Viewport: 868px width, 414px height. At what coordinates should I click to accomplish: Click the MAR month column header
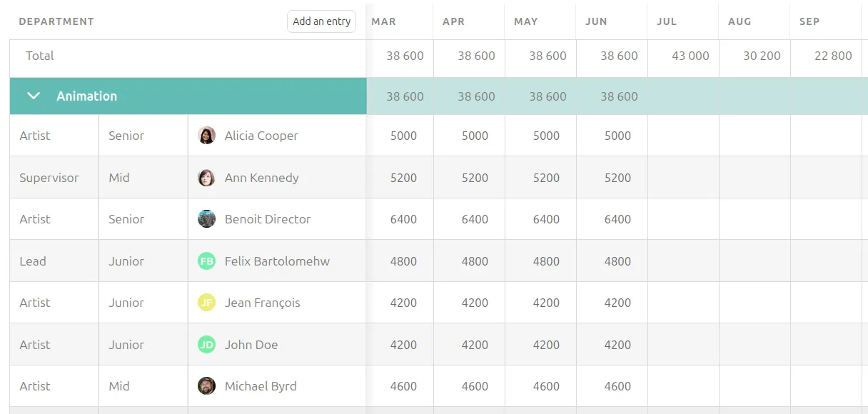(383, 21)
